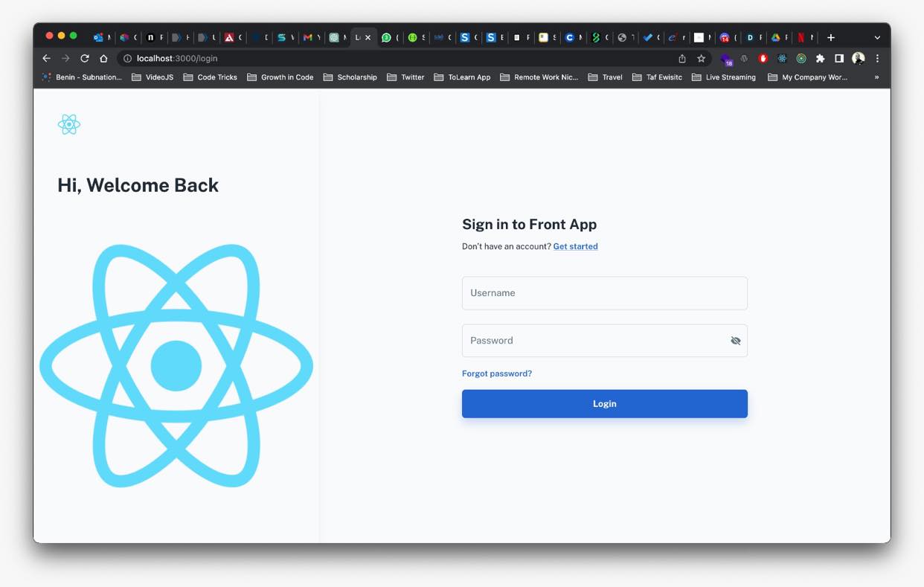Viewport: 924px width, 587px height.
Task: Go back with the browser back arrow
Action: (x=46, y=58)
